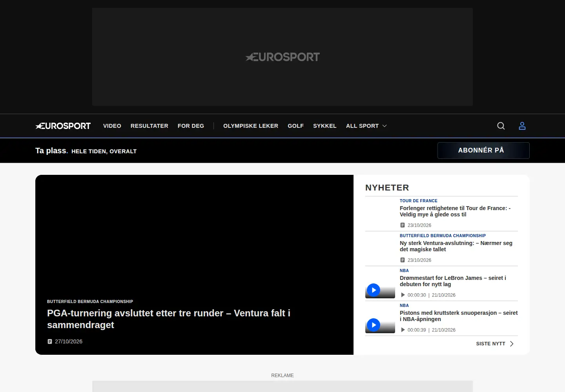565x392 pixels.
Task: Open Drømmestart for LeBron James headline
Action: click(453, 281)
